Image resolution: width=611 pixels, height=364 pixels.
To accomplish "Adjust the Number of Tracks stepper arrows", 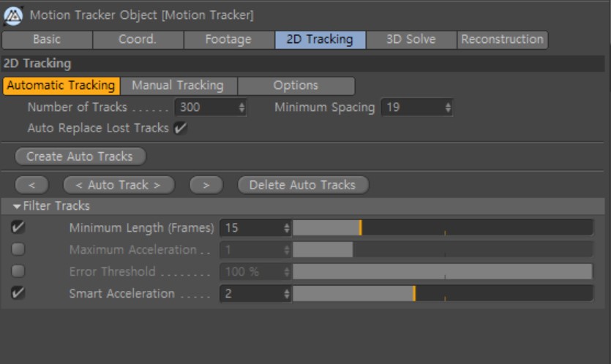I will tap(242, 107).
